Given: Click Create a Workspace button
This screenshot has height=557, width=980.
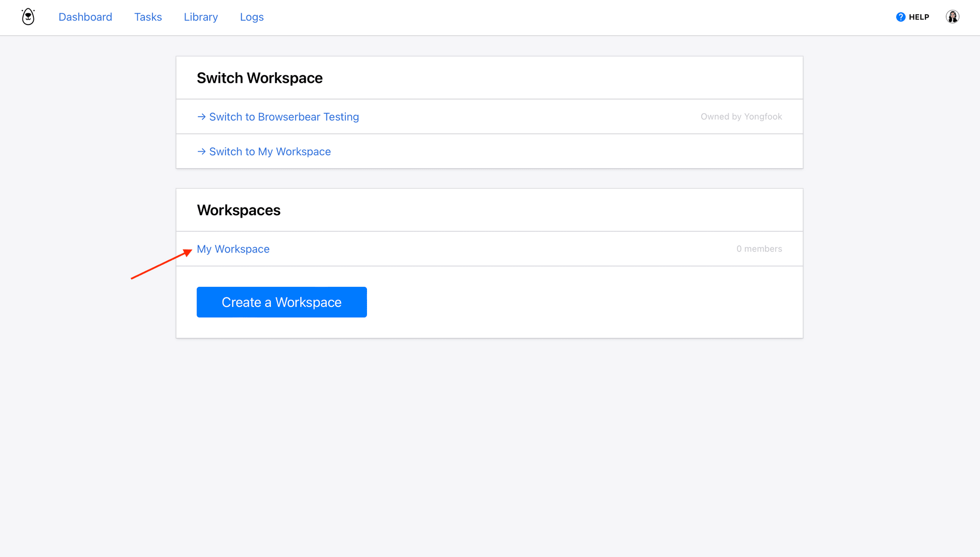Looking at the screenshot, I should click(x=281, y=302).
